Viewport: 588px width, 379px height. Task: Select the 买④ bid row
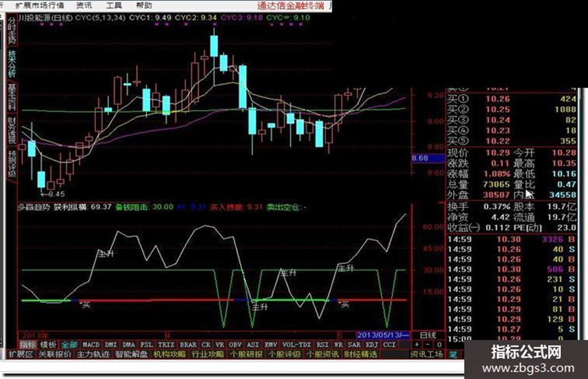click(x=512, y=131)
